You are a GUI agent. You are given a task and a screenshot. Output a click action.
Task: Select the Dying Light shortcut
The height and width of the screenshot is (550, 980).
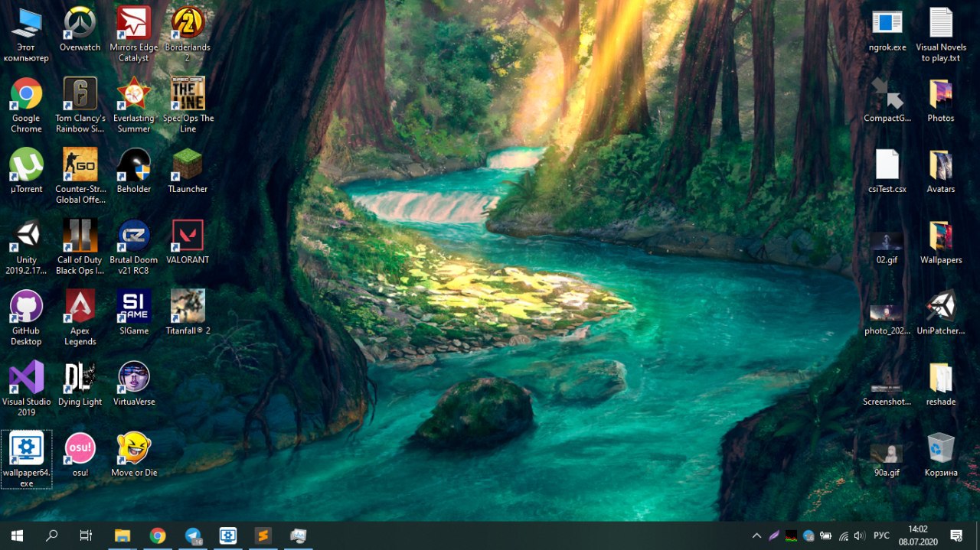pos(80,383)
